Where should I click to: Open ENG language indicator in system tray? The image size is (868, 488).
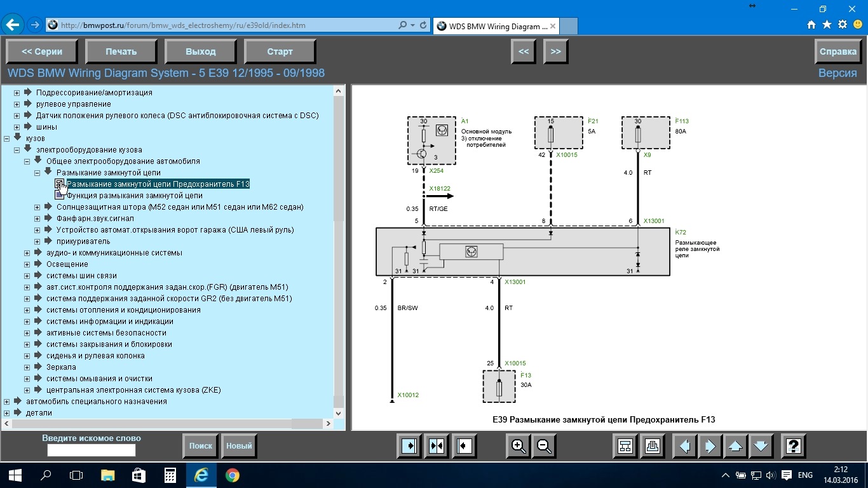pos(805,475)
